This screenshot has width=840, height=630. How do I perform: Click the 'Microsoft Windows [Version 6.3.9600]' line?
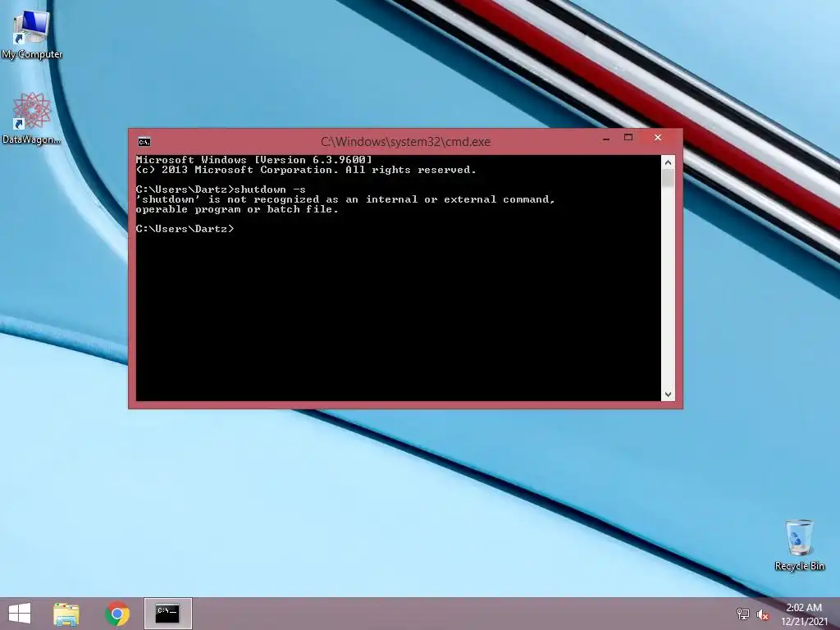click(254, 160)
